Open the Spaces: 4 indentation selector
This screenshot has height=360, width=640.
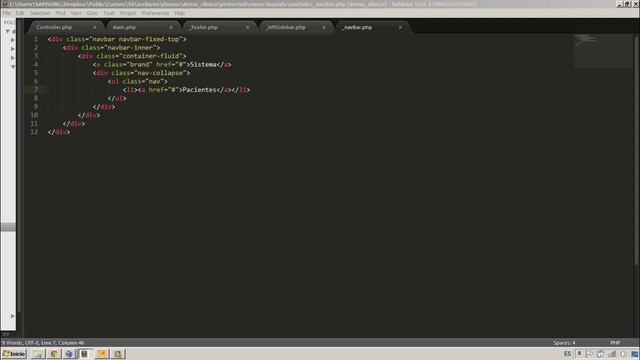564,343
